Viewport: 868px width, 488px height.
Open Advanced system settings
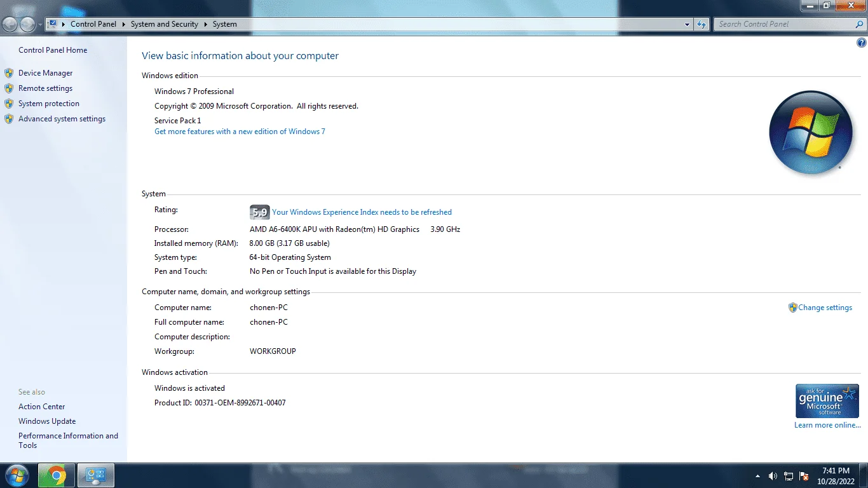point(62,119)
